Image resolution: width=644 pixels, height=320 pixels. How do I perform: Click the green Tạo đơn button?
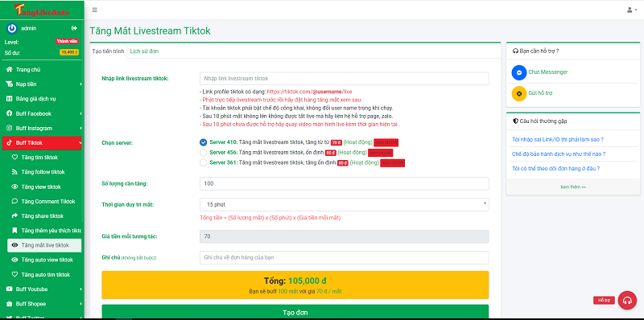[x=295, y=312]
